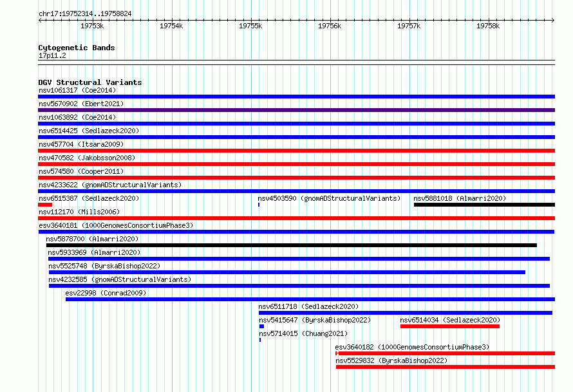Click the 19758k ruler tick label
This screenshot has height=392, width=573.
click(488, 26)
